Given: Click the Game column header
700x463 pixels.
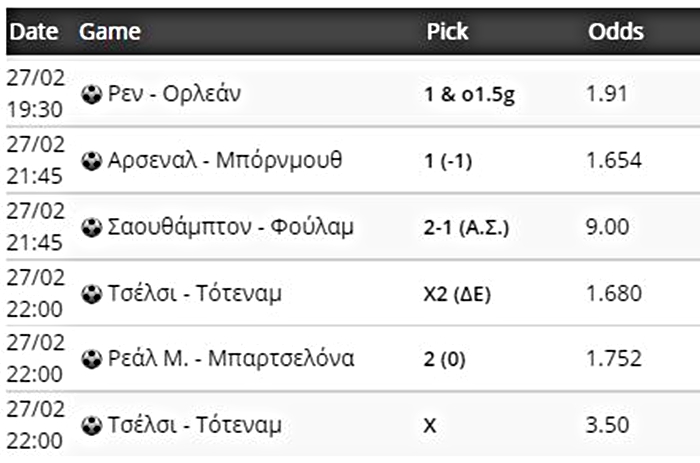Looking at the screenshot, I should (109, 32).
